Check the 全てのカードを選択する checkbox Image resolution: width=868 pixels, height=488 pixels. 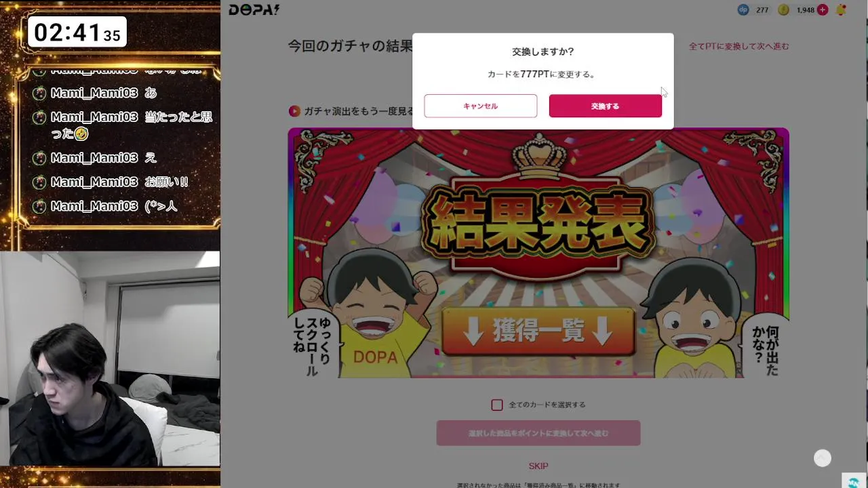click(497, 405)
